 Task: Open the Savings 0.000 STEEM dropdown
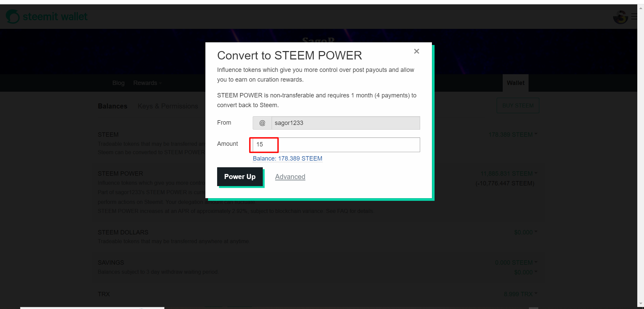(516, 263)
